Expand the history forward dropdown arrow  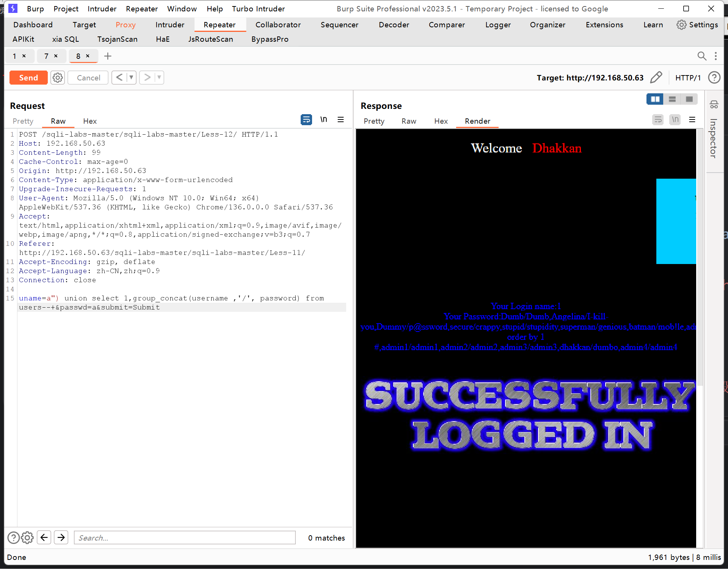coord(159,77)
